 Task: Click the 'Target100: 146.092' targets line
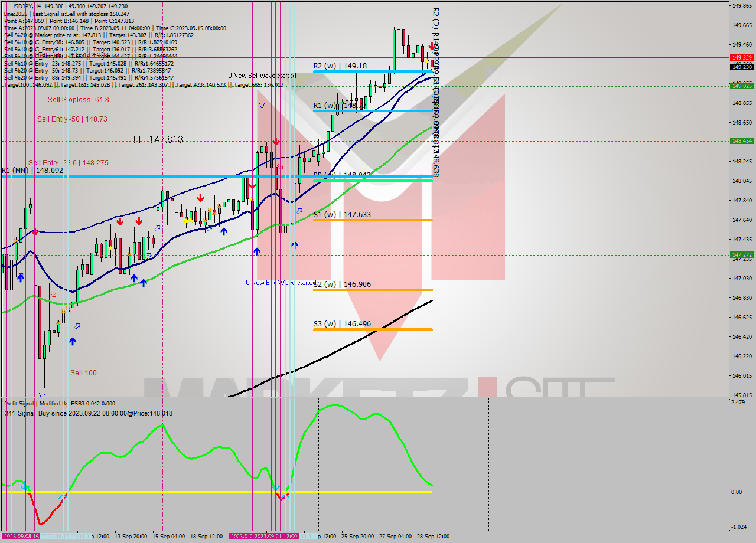(144, 84)
